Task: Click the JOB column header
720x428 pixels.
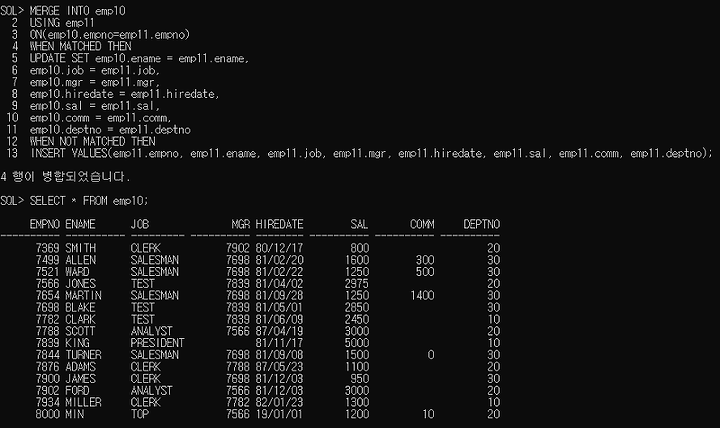Action: 140,224
